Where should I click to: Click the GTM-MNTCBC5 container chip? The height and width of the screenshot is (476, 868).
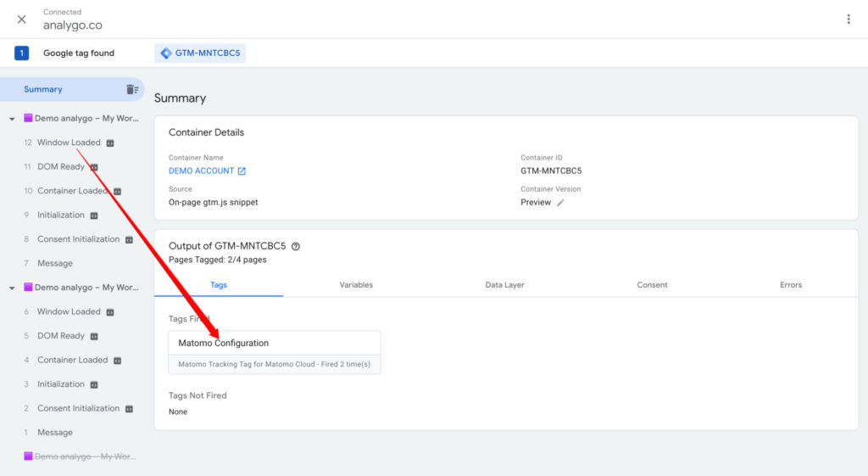(x=200, y=53)
